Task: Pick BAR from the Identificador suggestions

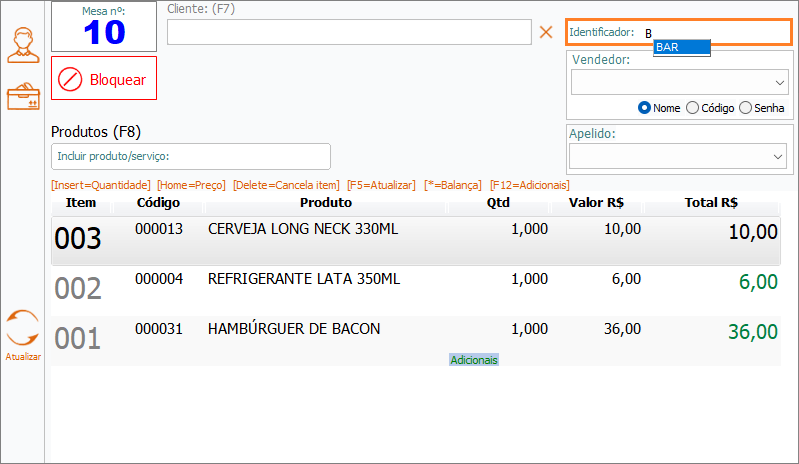Action: pyautogui.click(x=681, y=47)
